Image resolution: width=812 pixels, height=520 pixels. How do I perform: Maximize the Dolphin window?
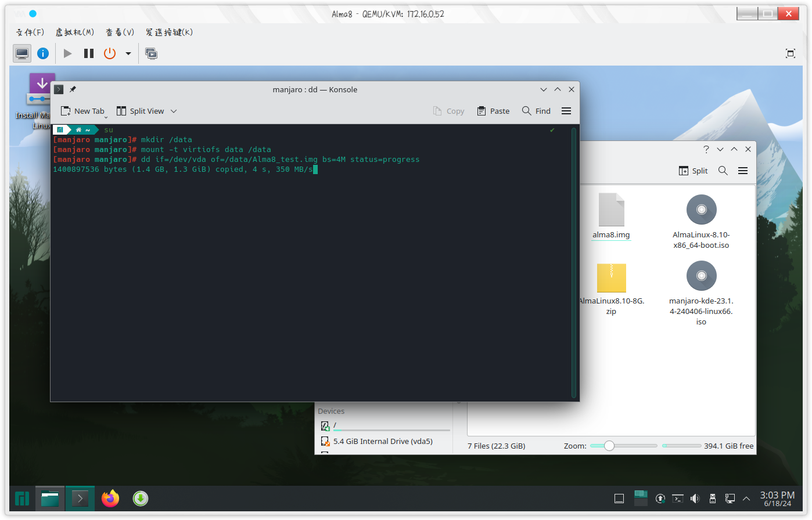[734, 149]
